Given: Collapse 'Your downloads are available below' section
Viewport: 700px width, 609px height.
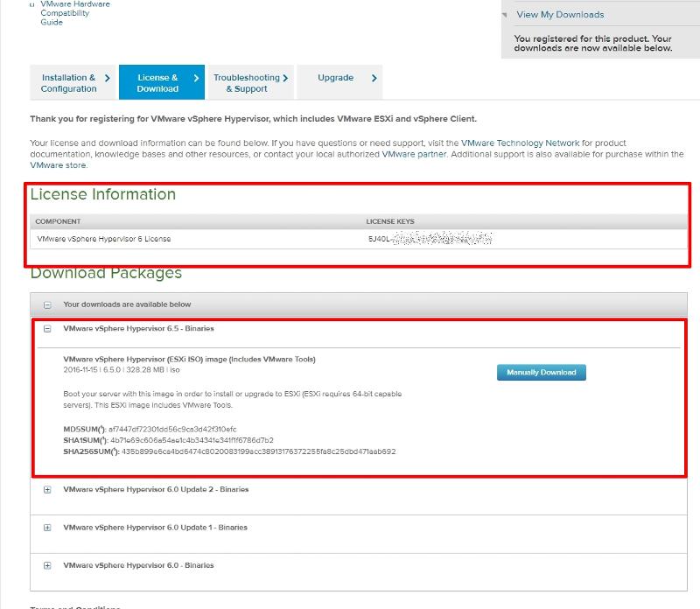Looking at the screenshot, I should [47, 305].
